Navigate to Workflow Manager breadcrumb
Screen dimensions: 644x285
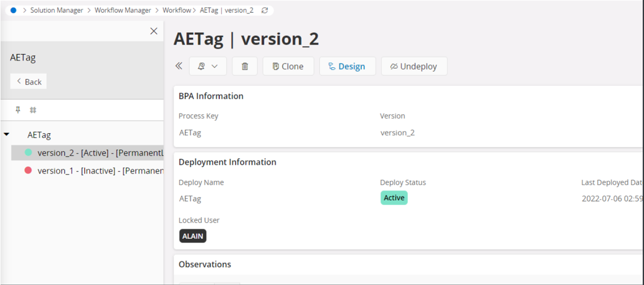coord(123,10)
